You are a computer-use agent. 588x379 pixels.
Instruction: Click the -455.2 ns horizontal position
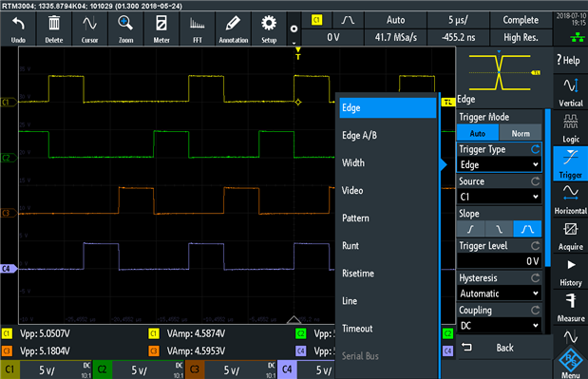(458, 37)
